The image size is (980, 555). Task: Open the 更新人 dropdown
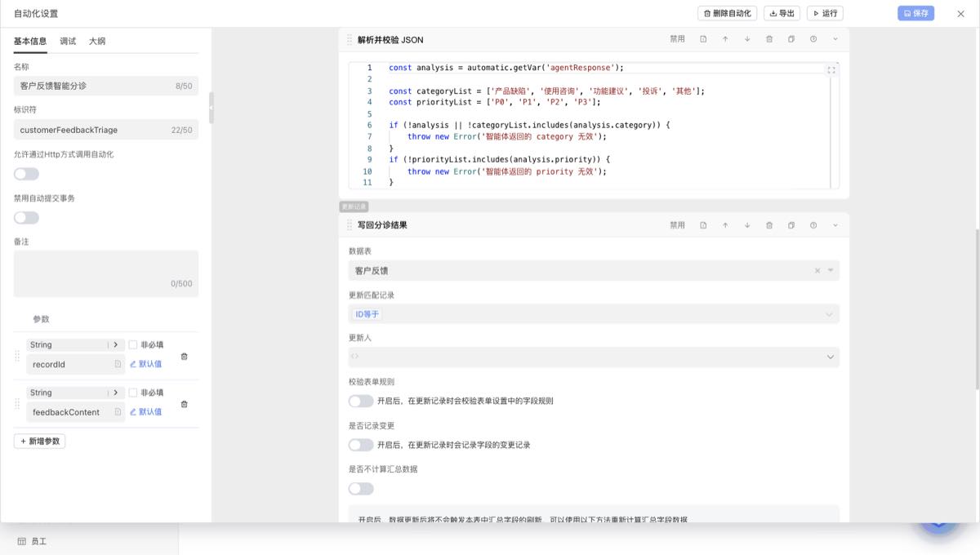tap(594, 357)
